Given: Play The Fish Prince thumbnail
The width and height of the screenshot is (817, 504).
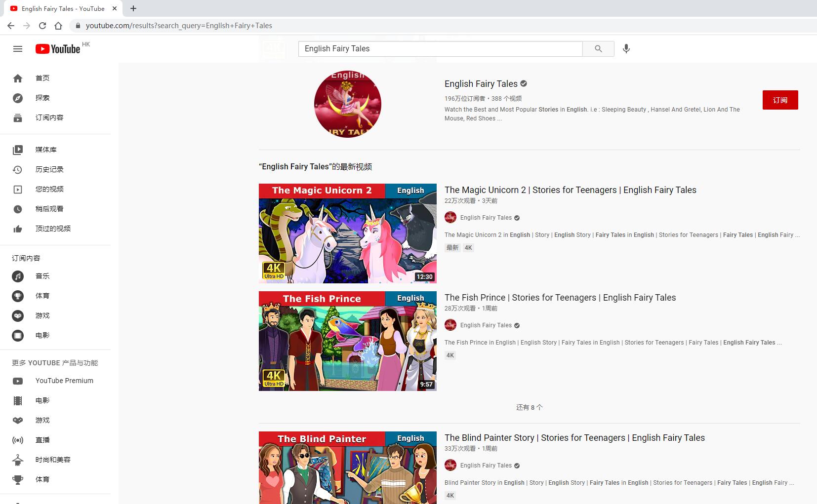Looking at the screenshot, I should [348, 341].
